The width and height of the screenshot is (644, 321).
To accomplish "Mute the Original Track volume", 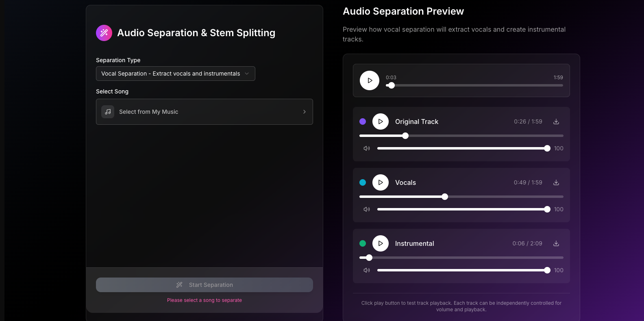I will [366, 148].
